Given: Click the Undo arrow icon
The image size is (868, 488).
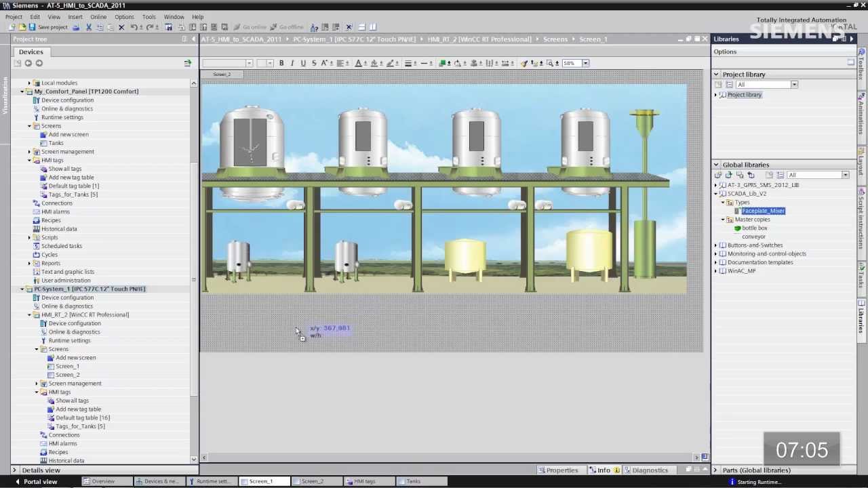Looking at the screenshot, I should coord(133,27).
